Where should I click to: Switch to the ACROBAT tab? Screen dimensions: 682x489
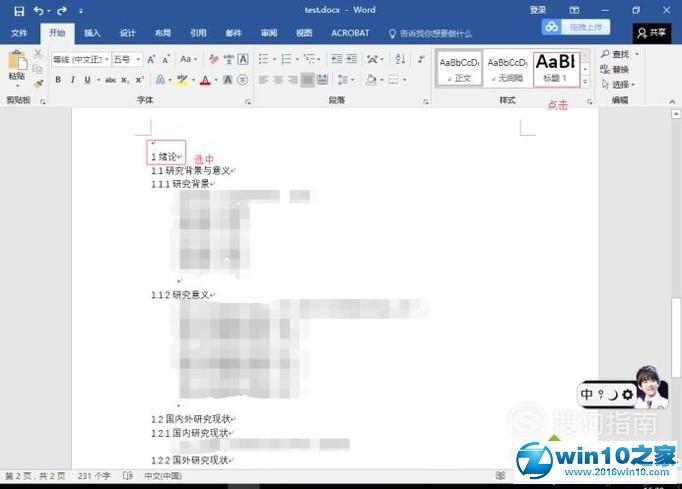(350, 33)
